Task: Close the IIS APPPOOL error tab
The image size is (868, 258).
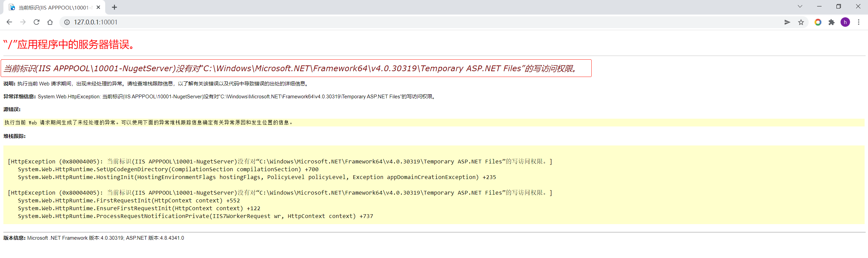Action: point(98,7)
